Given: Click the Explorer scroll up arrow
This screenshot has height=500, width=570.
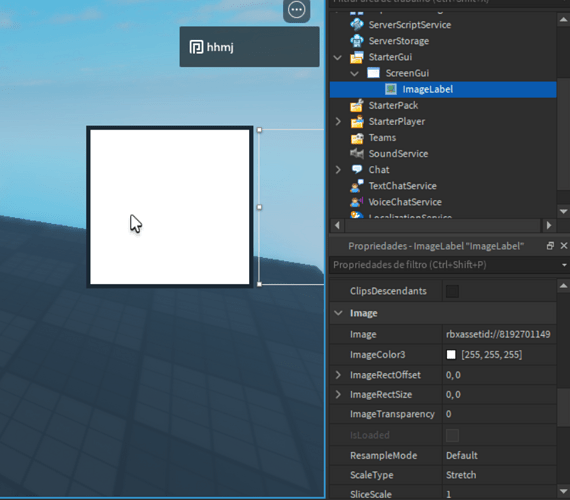Looking at the screenshot, I should click(x=563, y=20).
